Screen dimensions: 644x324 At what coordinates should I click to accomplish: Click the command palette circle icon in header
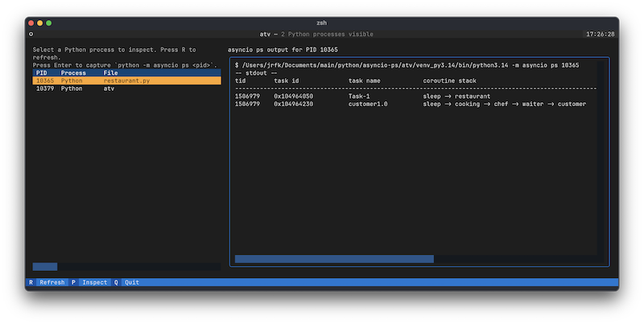coord(31,35)
